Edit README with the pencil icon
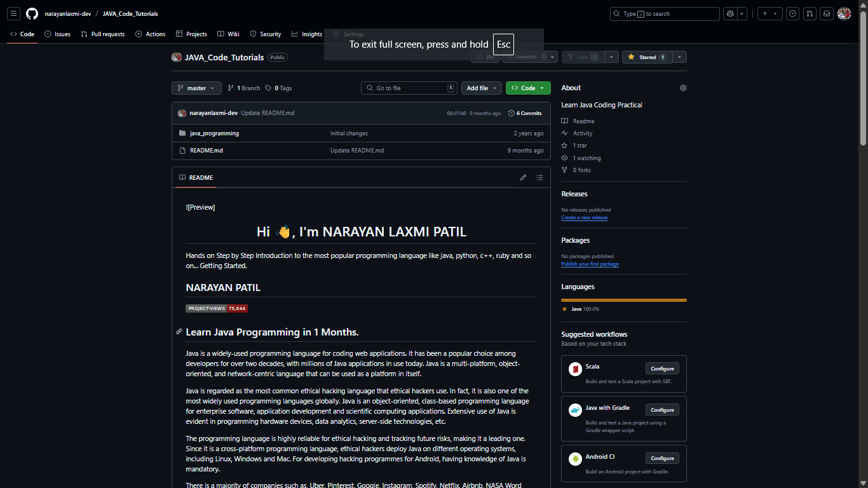This screenshot has height=488, width=868. point(523,177)
